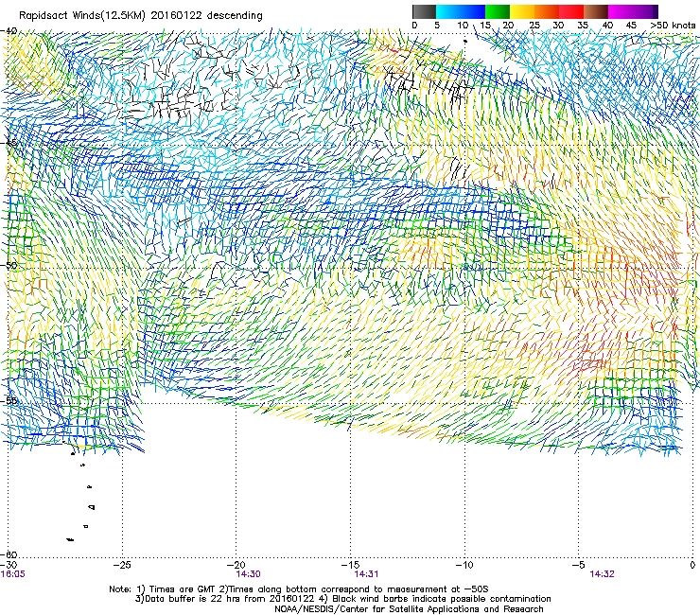Click the latitude label '-45'

9,144
